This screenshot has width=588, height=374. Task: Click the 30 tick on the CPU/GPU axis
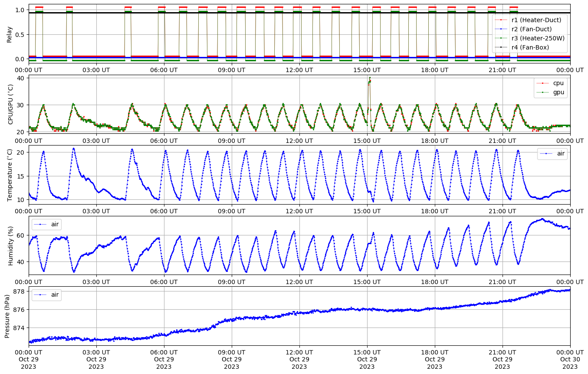tap(22, 105)
